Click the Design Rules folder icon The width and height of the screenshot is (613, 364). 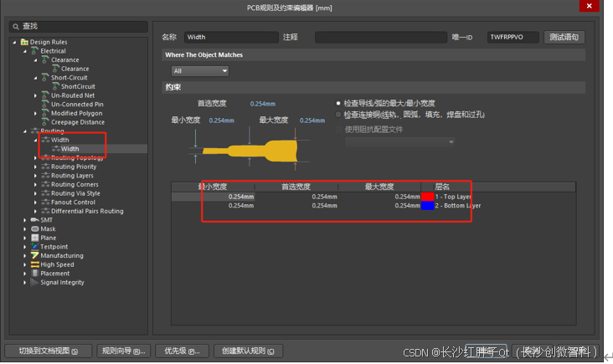point(24,42)
